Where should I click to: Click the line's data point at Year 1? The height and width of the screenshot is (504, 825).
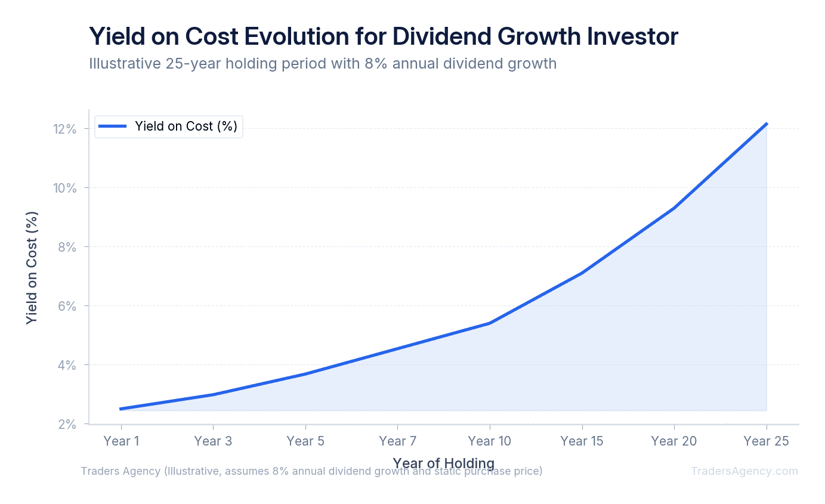pyautogui.click(x=121, y=409)
